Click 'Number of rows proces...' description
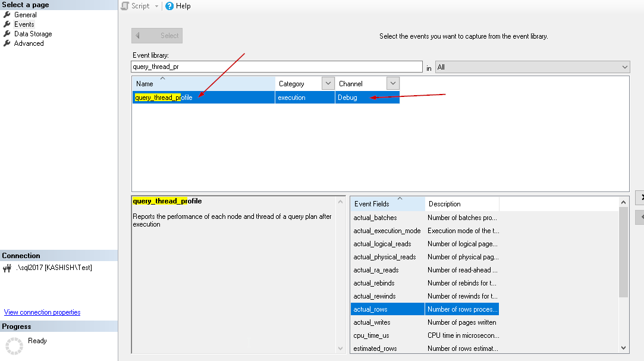This screenshot has width=644, height=361. click(462, 309)
